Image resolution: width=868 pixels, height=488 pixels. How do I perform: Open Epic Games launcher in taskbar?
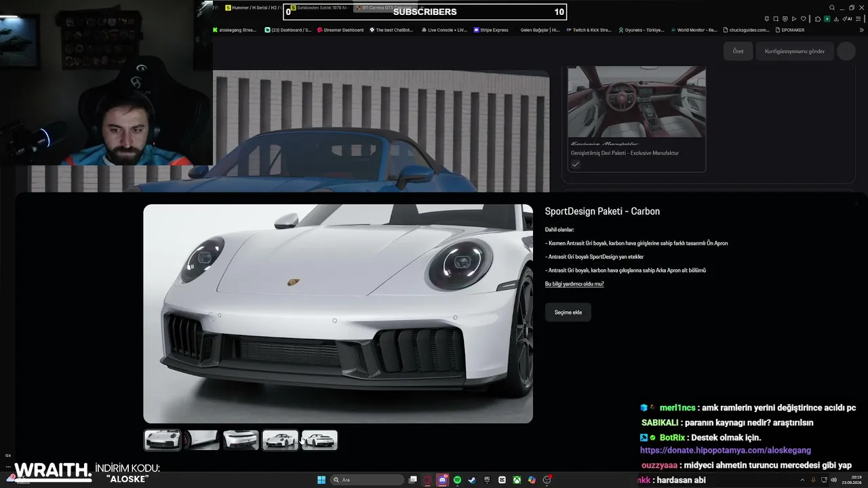coord(487,480)
